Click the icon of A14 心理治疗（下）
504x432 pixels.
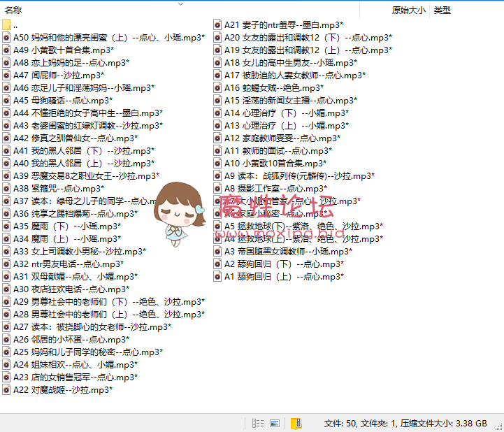(x=217, y=113)
